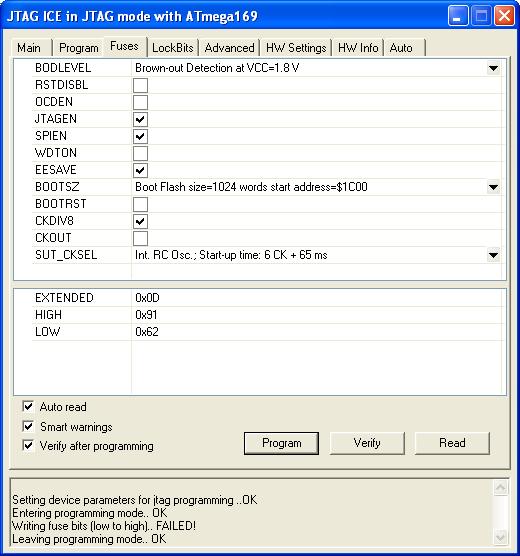Uncheck the JTAGEN fuse

pyautogui.click(x=140, y=119)
